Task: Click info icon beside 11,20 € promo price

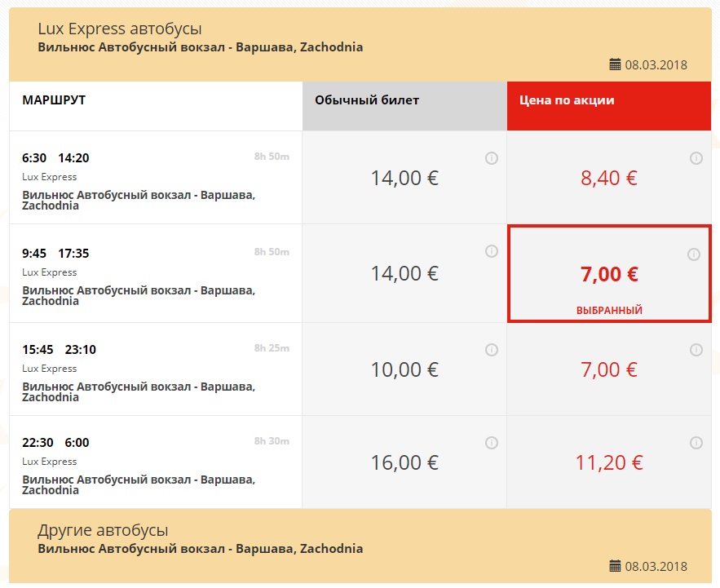Action: [x=696, y=443]
